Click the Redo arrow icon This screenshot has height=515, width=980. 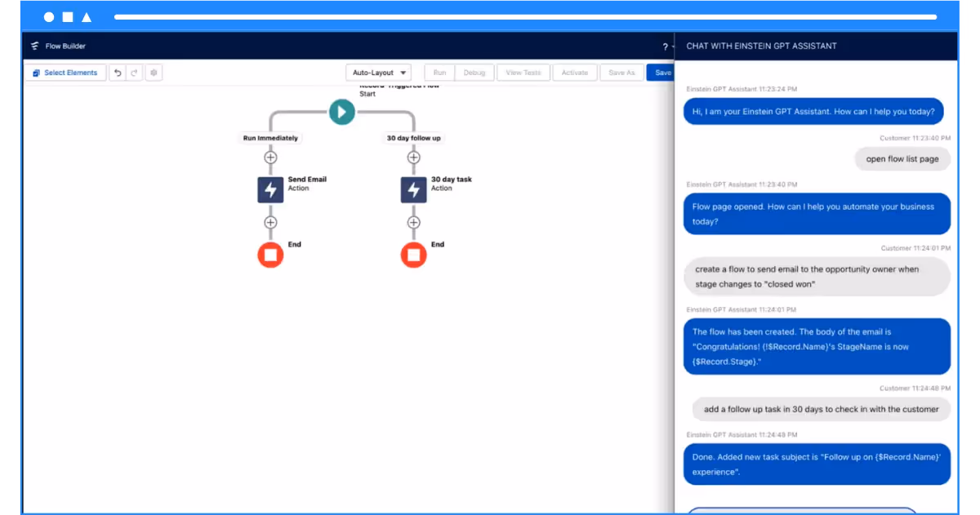click(135, 73)
